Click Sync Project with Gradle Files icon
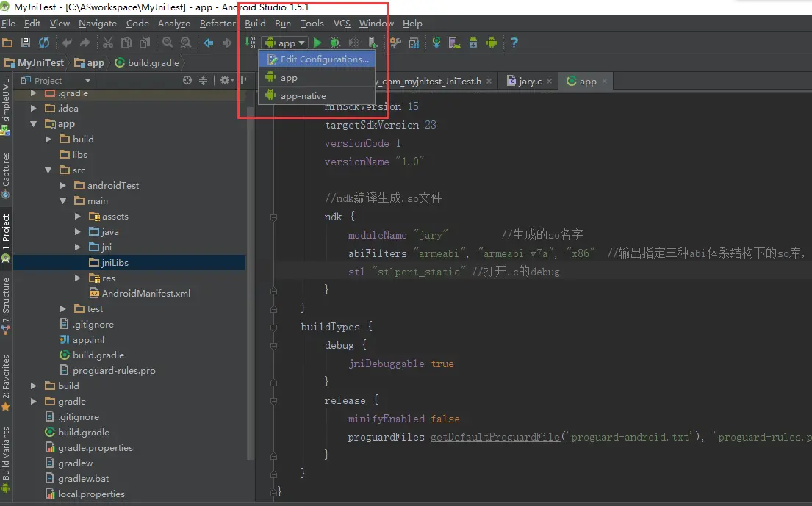 [x=436, y=43]
